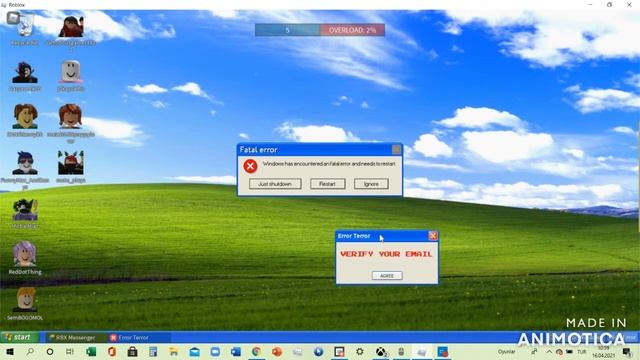This screenshot has height=360, width=640.
Task: Expand hidden system tray icons chevron
Action: [549, 352]
